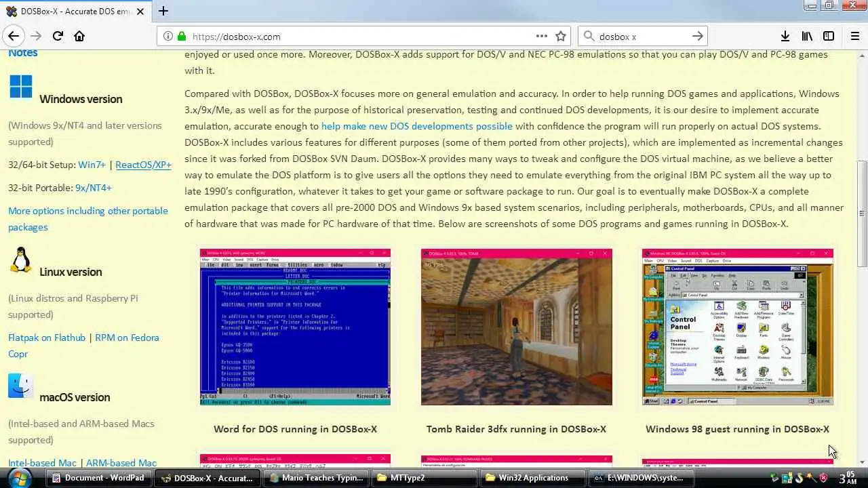Toggle the browser sidebar

coord(829,36)
